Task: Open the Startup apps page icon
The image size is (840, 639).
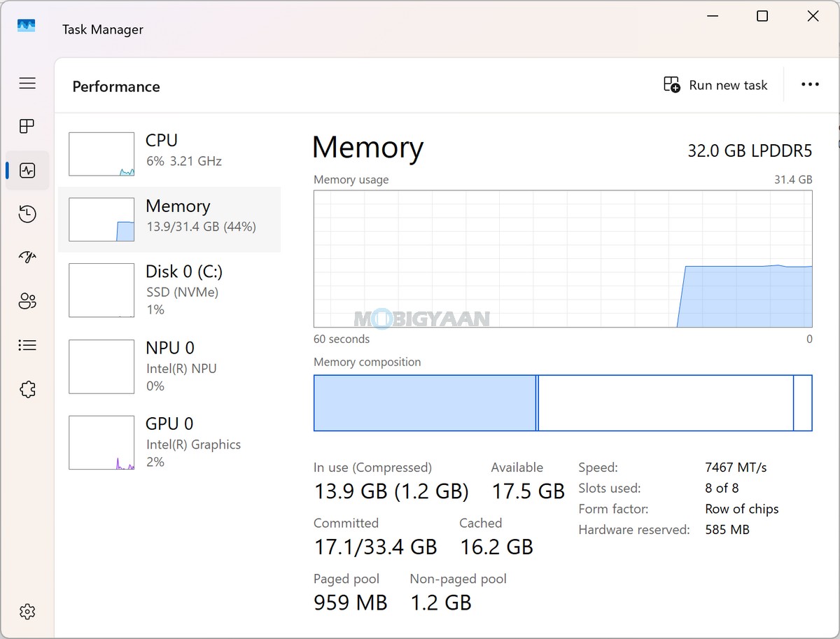Action: pyautogui.click(x=27, y=258)
